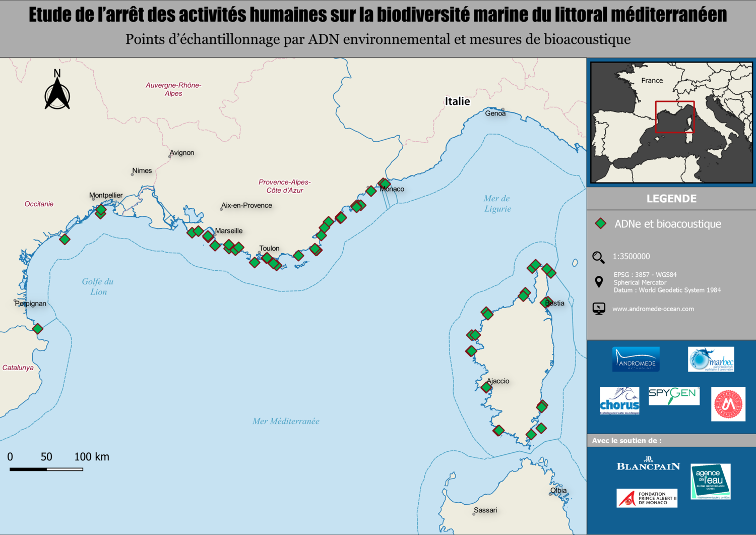Click the Montpellier city label
The height and width of the screenshot is (535, 756).
tap(106, 195)
